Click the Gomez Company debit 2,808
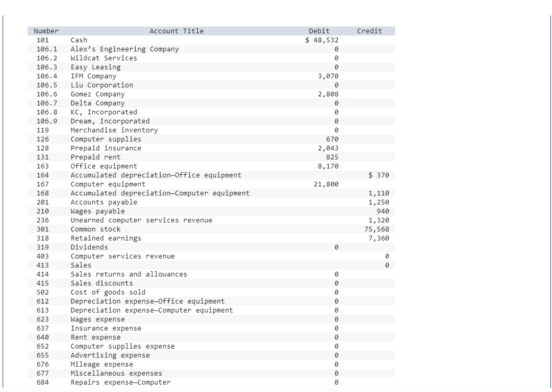Viewport: 552px width, 392px height. [x=328, y=94]
